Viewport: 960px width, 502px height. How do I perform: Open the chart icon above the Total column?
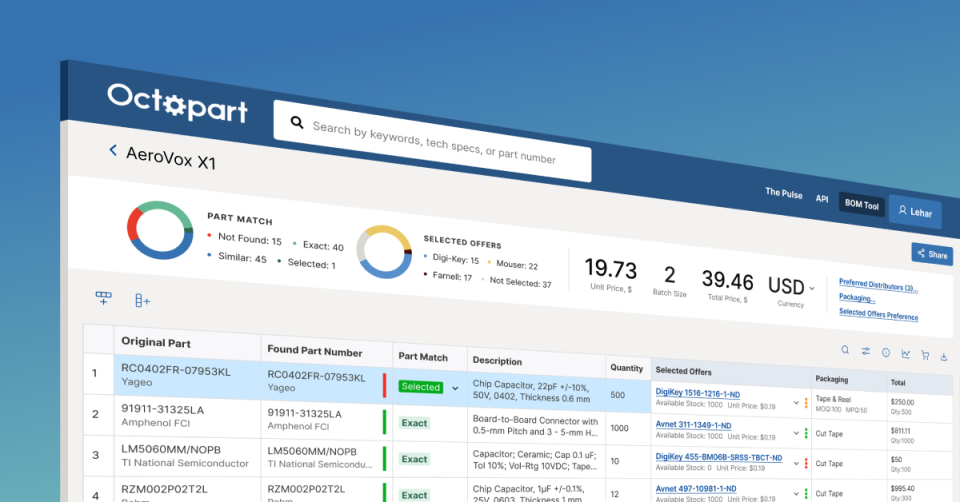pyautogui.click(x=905, y=353)
